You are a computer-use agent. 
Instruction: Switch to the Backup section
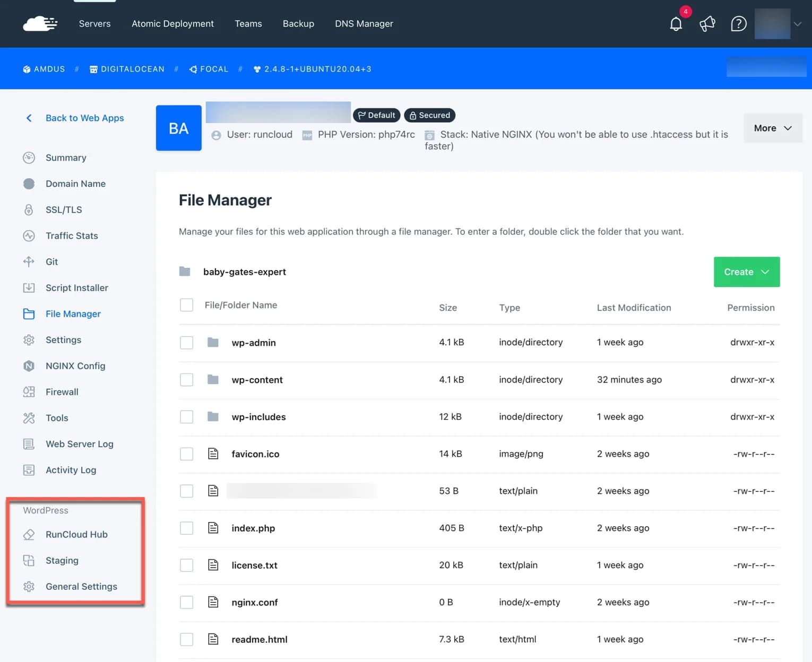298,24
